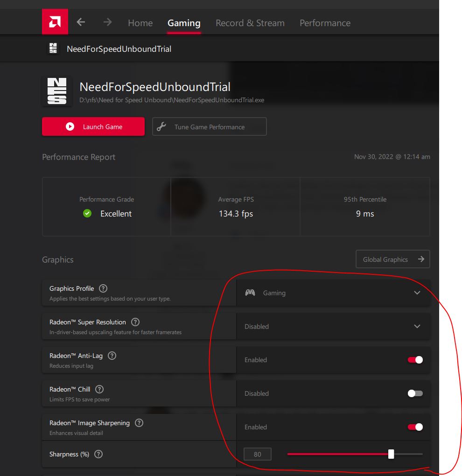Click help icon beside Radeon Anti-Lag
Image resolution: width=462 pixels, height=476 pixels.
[x=112, y=356]
